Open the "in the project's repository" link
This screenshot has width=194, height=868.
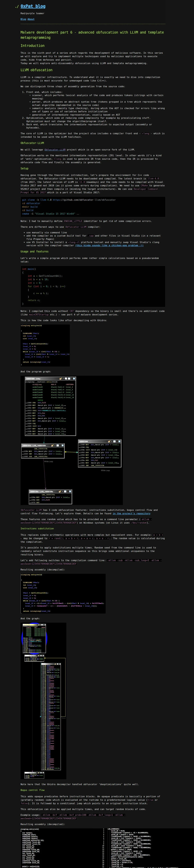click(131, 514)
